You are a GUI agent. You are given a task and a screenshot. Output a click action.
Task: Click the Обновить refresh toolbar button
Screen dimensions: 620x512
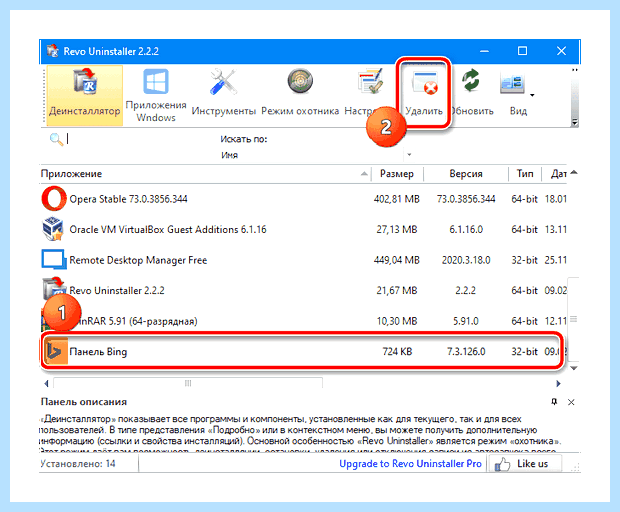[471, 94]
